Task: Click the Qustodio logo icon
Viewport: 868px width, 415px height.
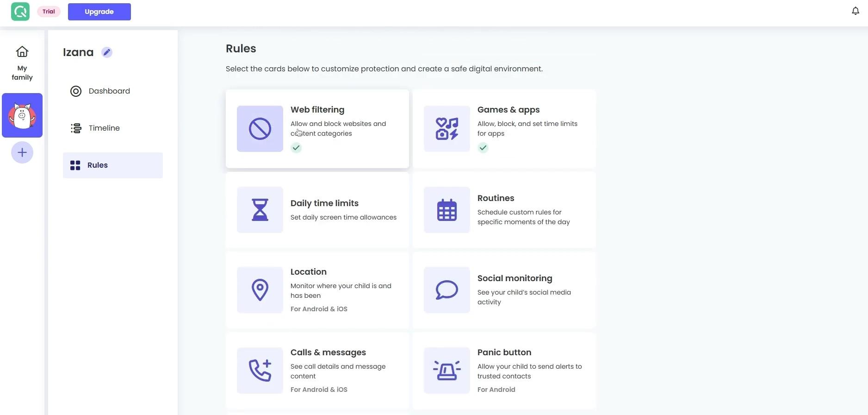Action: pos(20,12)
